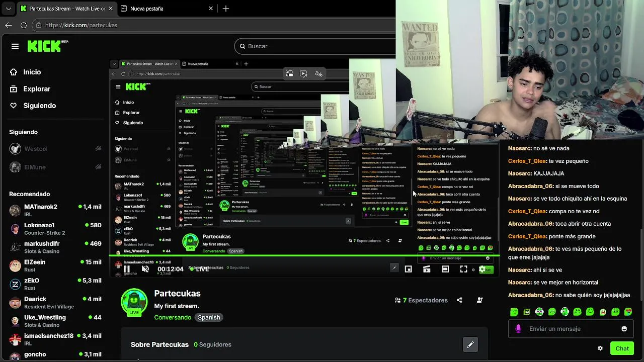Insert the angry square emote
The image size is (644, 362).
click(x=527, y=312)
